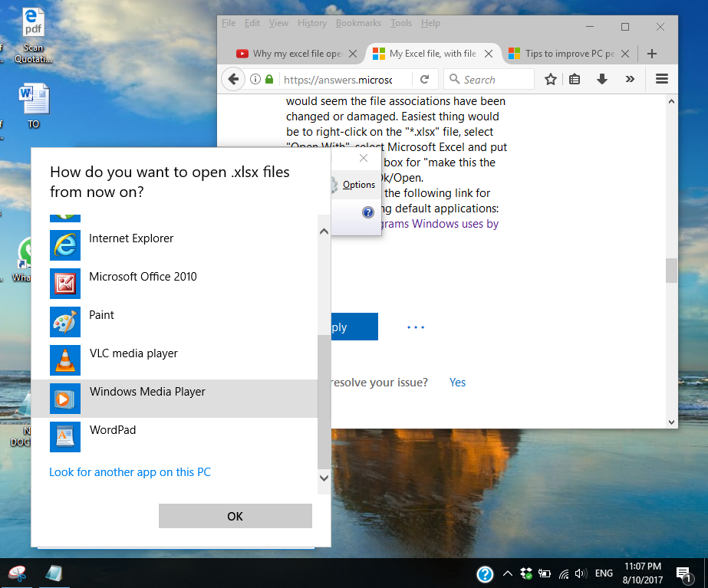708x588 pixels.
Task: Open the Scan Quotation pdf desktop icon
Action: coord(33,36)
